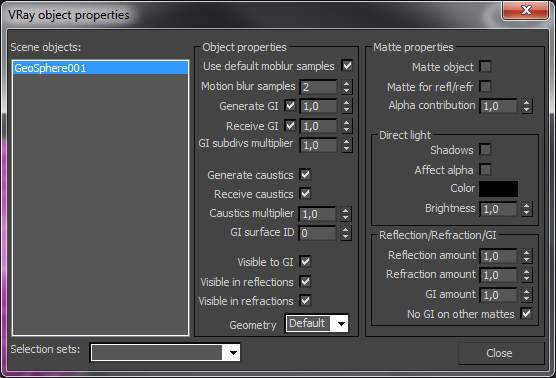Viewport: 556px width, 378px height.
Task: Adjust the GI surface ID spinner
Action: coord(346,233)
